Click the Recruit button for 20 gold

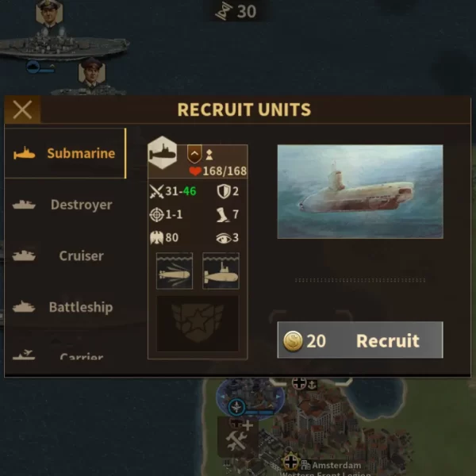[x=360, y=340]
